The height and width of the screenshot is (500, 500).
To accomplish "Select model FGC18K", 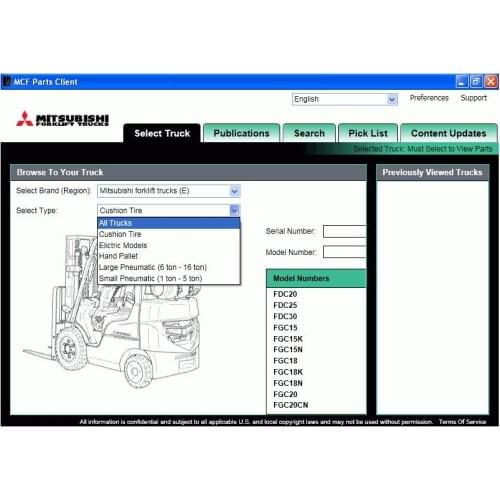I will coord(288,372).
